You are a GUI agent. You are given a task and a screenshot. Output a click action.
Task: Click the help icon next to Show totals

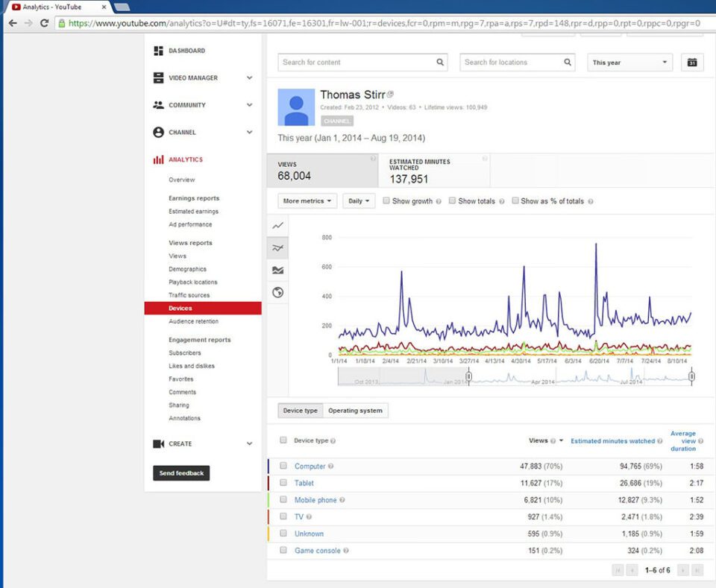click(501, 201)
